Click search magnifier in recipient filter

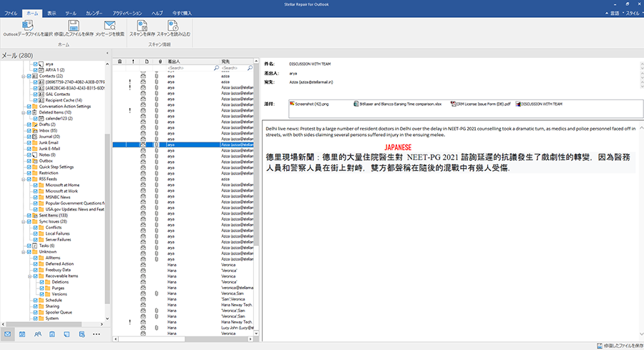[x=250, y=68]
